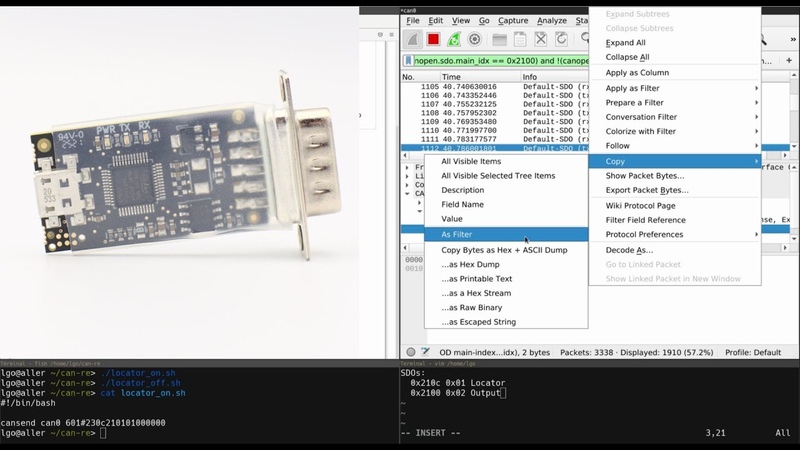Restart capture using the green fin icon
Screen dimensions: 800x450
(x=454, y=39)
